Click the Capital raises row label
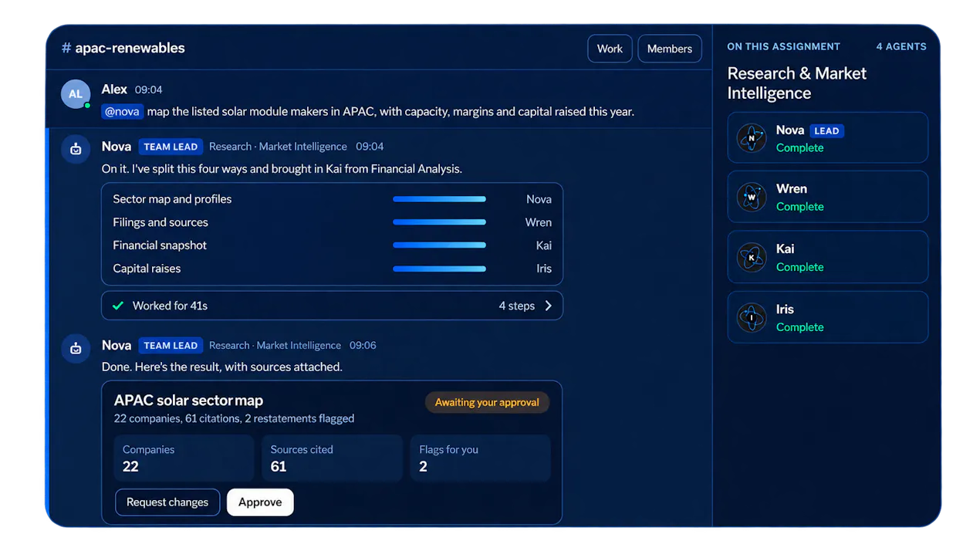 147,269
